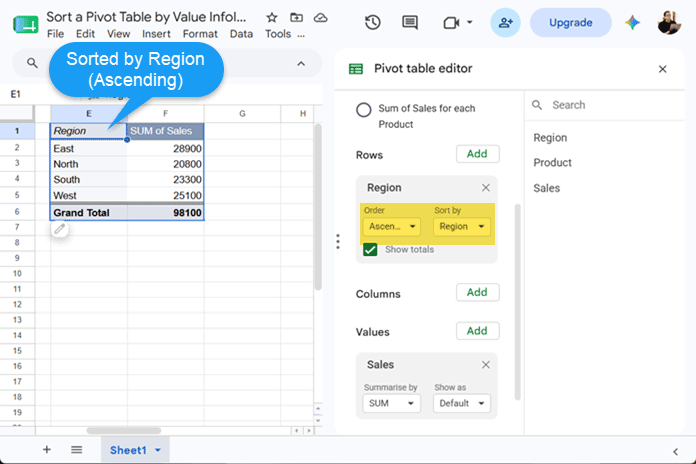Collapse the side panel chevron at bottom right

[675, 452]
